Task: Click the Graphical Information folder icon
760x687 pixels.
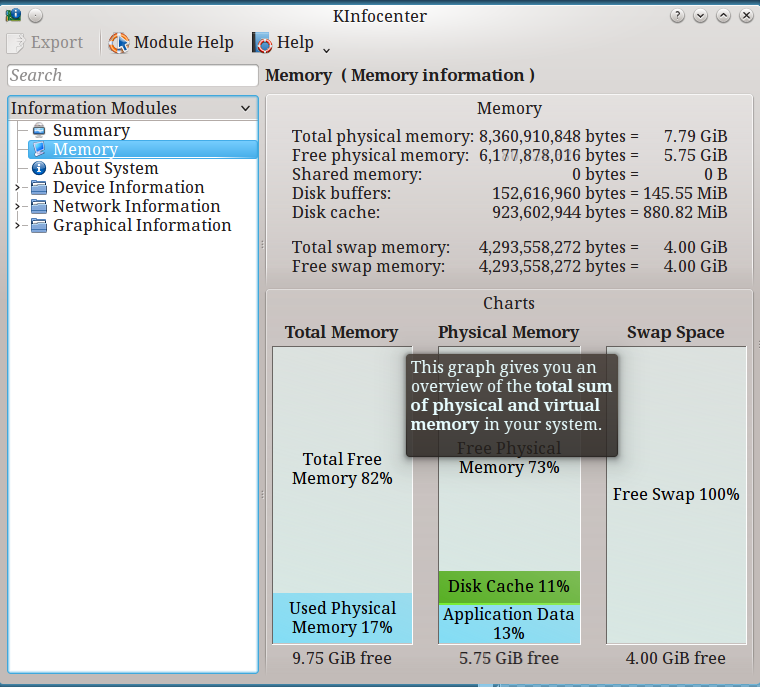Action: tap(39, 225)
